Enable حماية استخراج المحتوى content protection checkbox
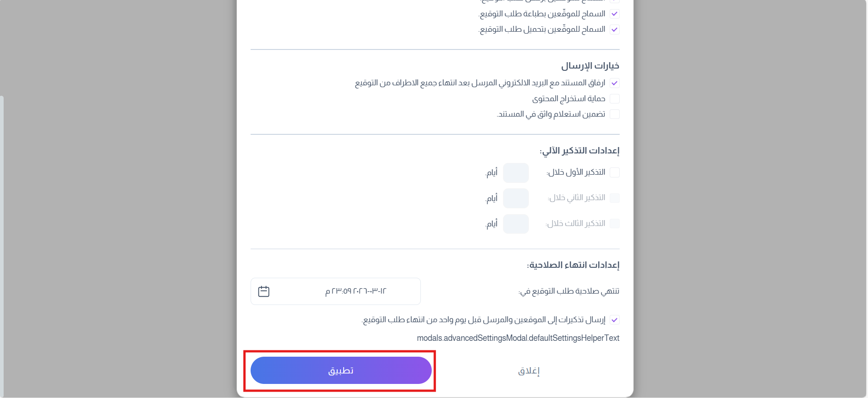 click(615, 98)
